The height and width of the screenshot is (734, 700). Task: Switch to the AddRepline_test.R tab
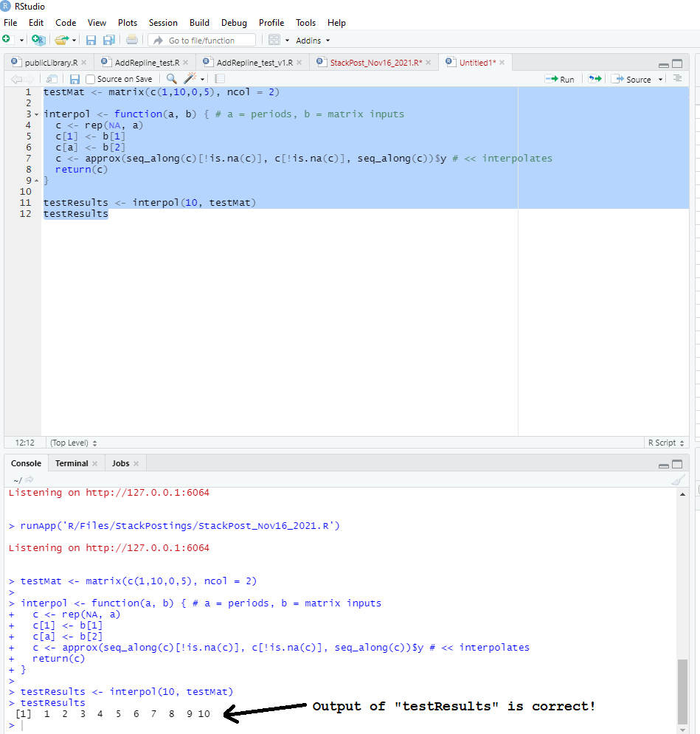[x=147, y=63]
